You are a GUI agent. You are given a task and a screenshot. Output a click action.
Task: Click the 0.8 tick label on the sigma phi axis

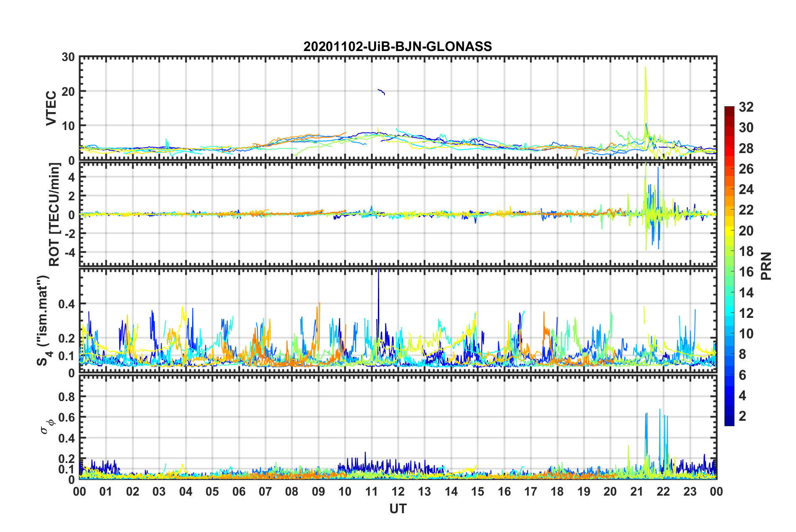pos(67,396)
